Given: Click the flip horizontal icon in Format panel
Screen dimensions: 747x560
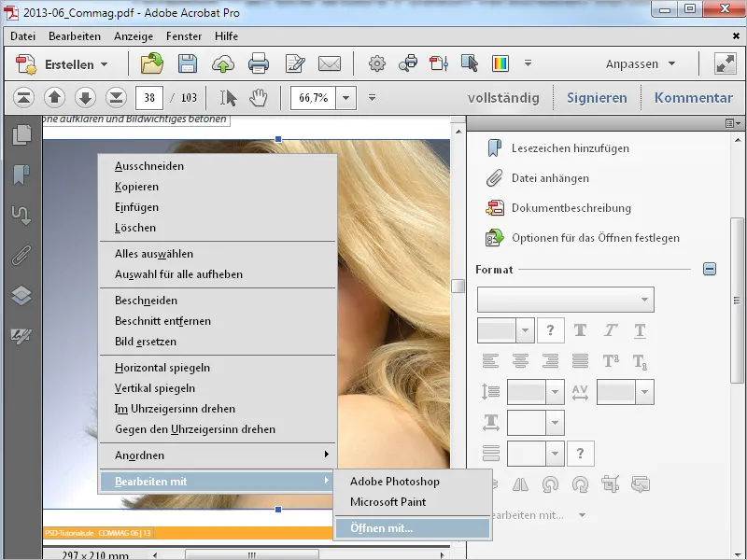Looking at the screenshot, I should [520, 484].
